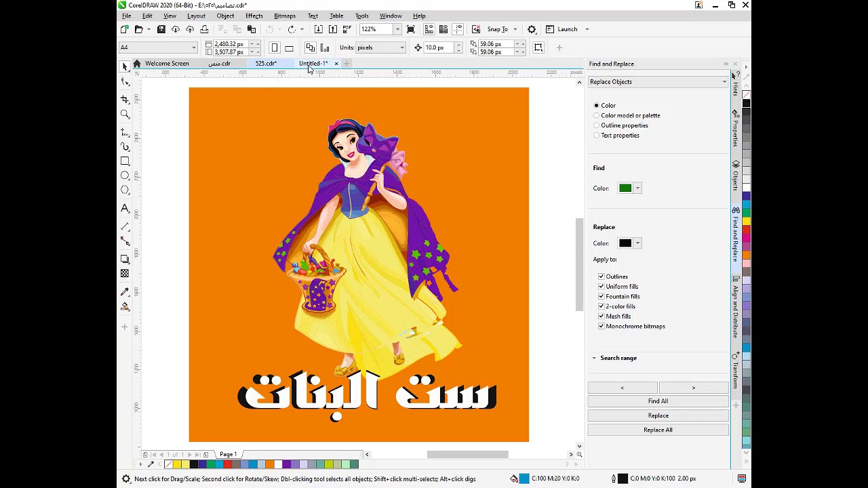This screenshot has height=488, width=868.
Task: Switch to the 525.cdr tab
Action: pyautogui.click(x=266, y=64)
